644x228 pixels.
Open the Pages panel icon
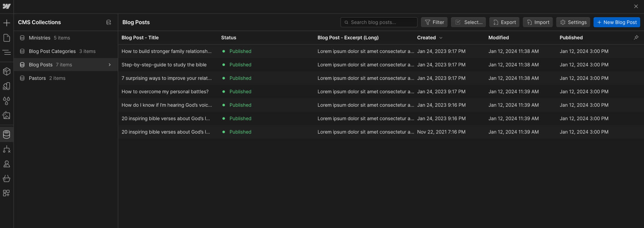coord(7,38)
